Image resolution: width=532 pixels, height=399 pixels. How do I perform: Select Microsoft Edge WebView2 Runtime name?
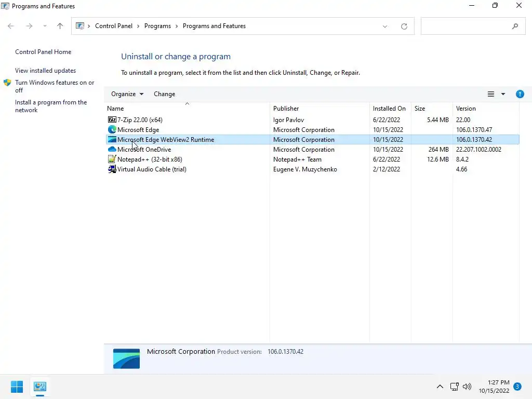(x=166, y=139)
